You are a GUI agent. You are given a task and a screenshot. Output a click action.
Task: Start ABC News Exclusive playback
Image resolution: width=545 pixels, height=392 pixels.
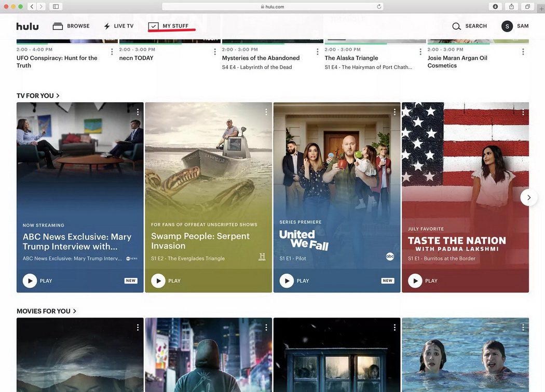[x=30, y=281]
